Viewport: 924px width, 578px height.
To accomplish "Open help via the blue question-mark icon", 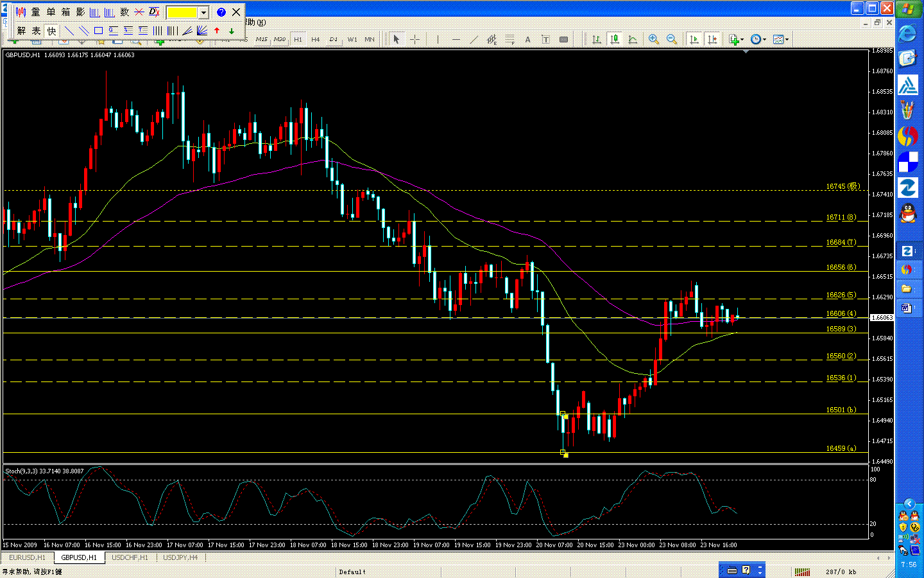I will pos(221,12).
